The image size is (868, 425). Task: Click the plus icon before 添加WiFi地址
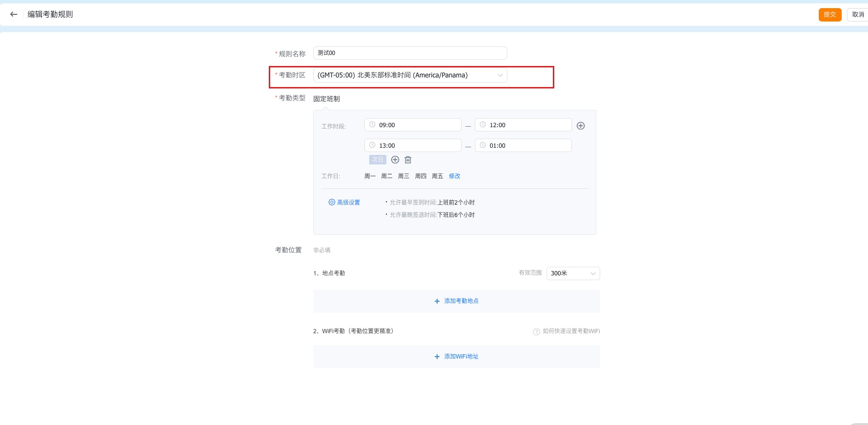click(x=437, y=357)
